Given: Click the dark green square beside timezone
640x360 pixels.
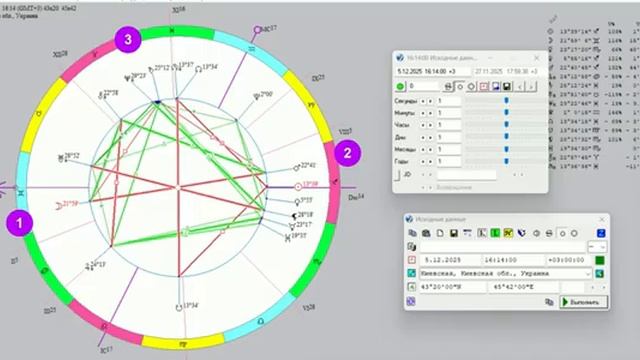Looking at the screenshot, I should [x=600, y=260].
